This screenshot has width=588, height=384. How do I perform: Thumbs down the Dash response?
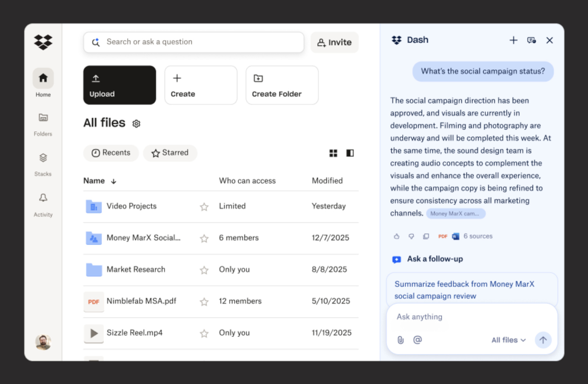(x=411, y=237)
